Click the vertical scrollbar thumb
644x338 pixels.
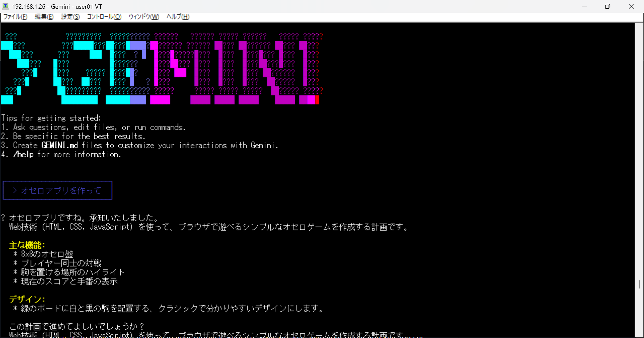point(639,284)
